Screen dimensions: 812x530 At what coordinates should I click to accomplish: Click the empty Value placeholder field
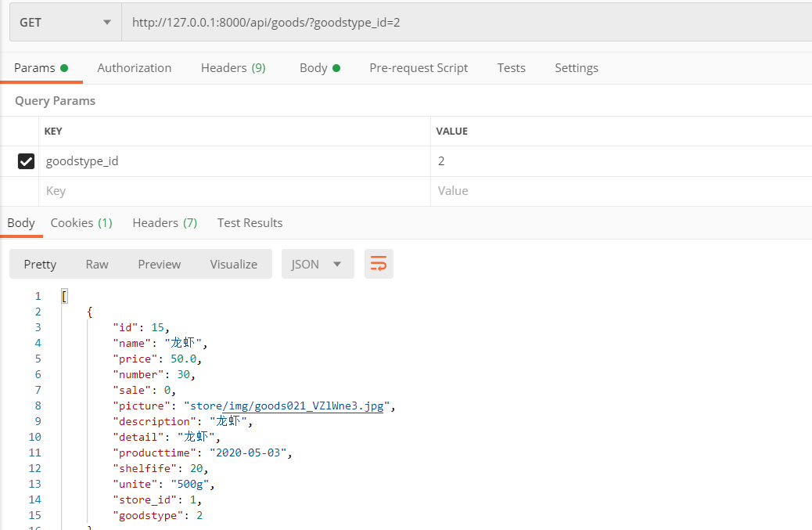[x=621, y=191]
